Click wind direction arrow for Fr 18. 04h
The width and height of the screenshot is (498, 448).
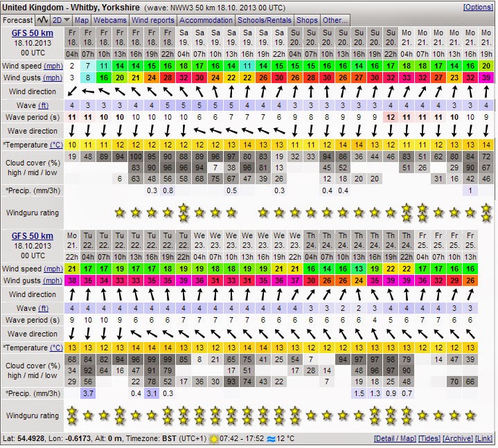coord(72,92)
